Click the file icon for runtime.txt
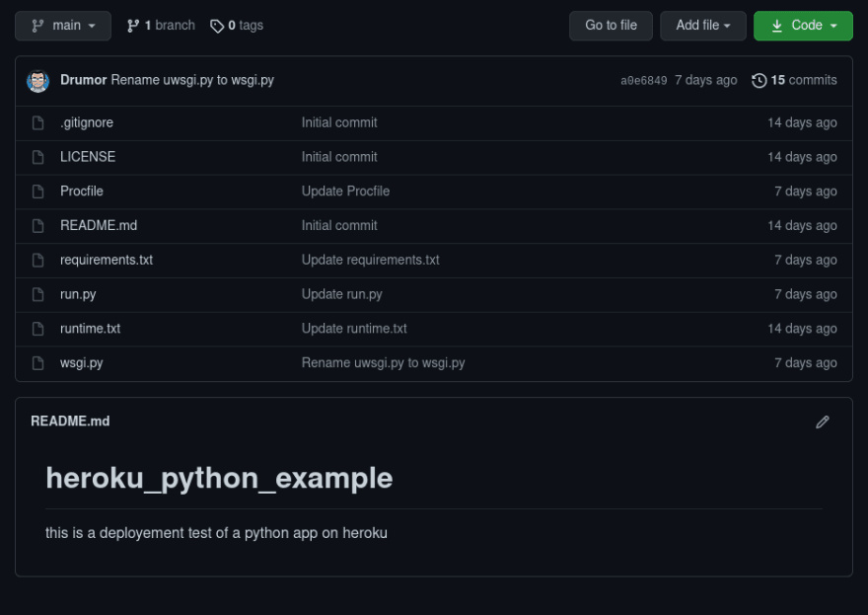Viewport: 868px width, 615px height. [x=38, y=329]
